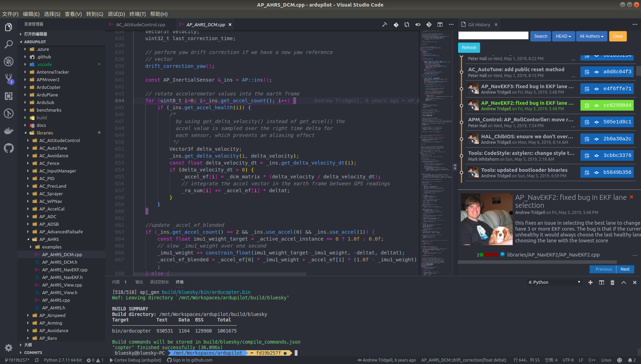The image size is (641, 364).
Task: Click Previous page button in Git History
Action: click(604, 269)
